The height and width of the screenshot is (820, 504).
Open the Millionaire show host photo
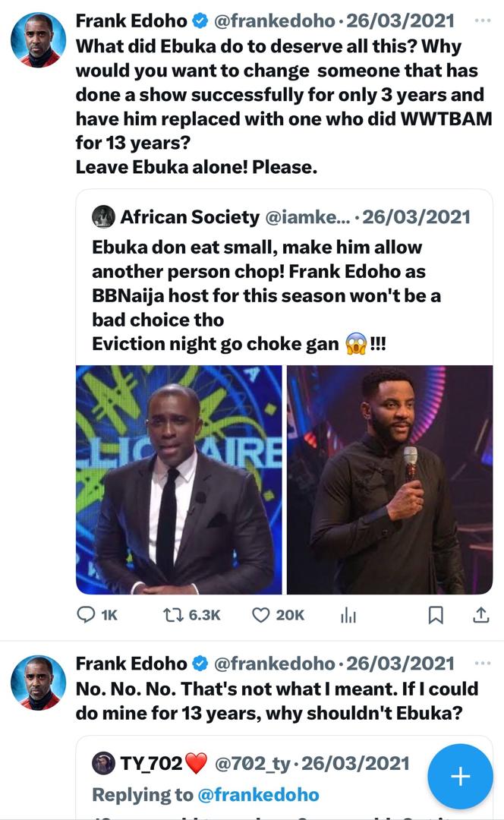click(179, 479)
